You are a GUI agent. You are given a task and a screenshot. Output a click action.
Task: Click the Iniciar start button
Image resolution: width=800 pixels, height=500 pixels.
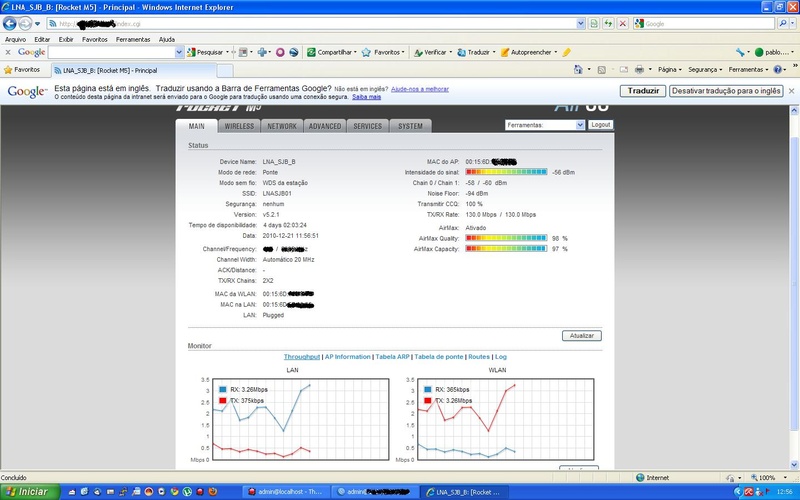click(x=30, y=492)
